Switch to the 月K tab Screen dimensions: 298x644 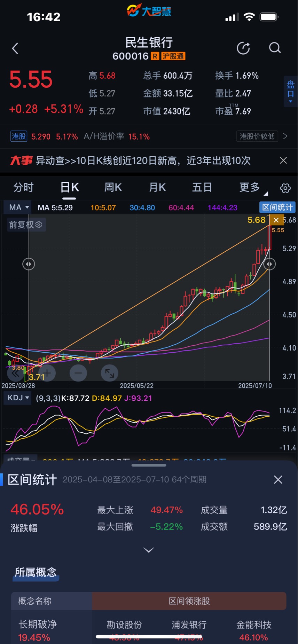click(x=157, y=187)
